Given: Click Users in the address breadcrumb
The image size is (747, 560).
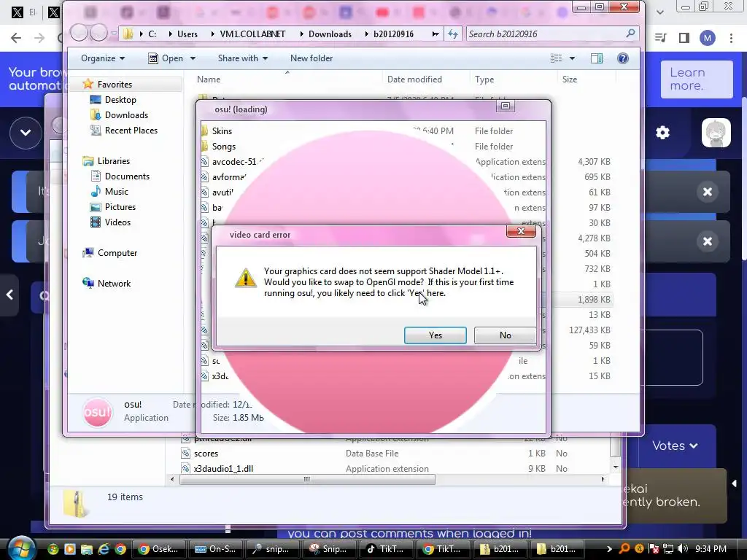Looking at the screenshot, I should (187, 34).
